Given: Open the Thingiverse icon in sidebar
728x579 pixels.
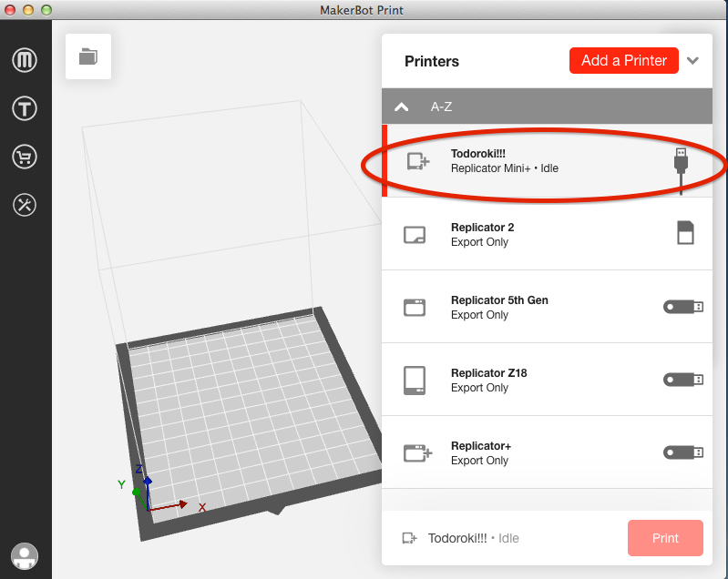Looking at the screenshot, I should click(25, 109).
